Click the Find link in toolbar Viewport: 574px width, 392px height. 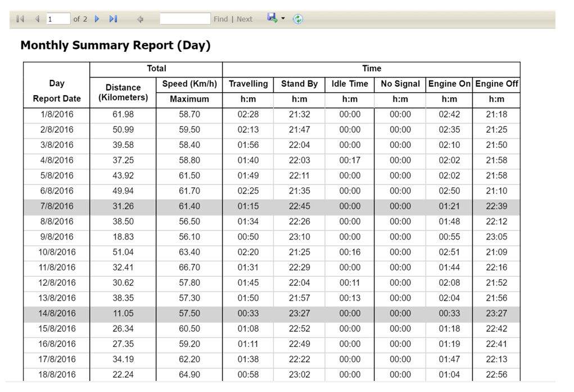[x=220, y=19]
